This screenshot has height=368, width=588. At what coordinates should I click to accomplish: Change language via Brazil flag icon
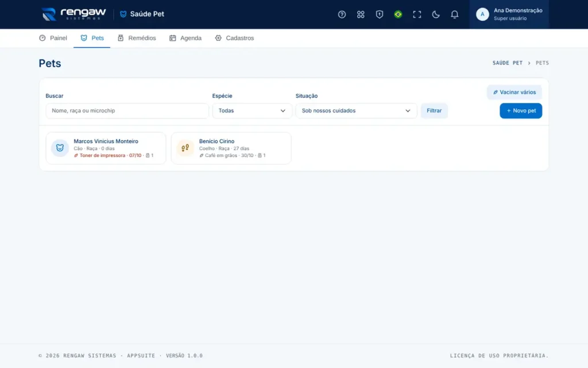coord(398,14)
